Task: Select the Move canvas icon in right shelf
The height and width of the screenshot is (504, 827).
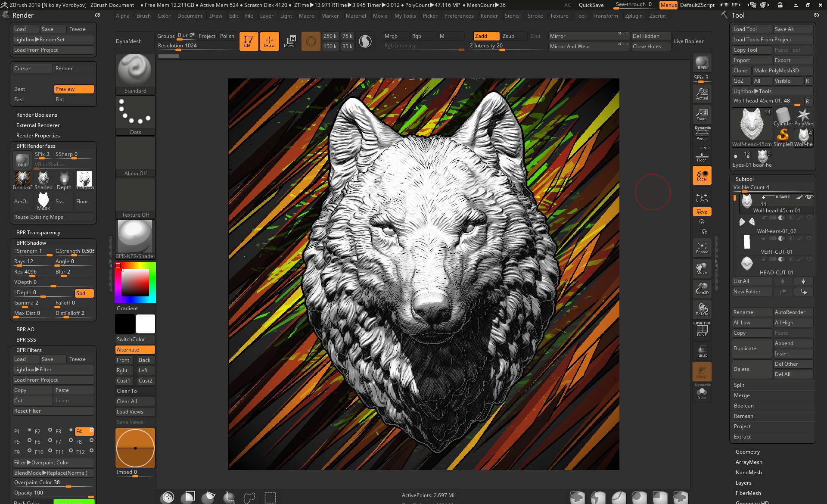Action: (702, 268)
